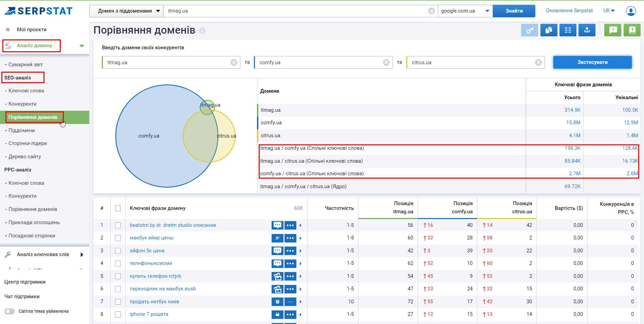The height and width of the screenshot is (324, 644).
Task: Click the itmag.ua circle in Venn diagram
Action: pyautogui.click(x=207, y=108)
